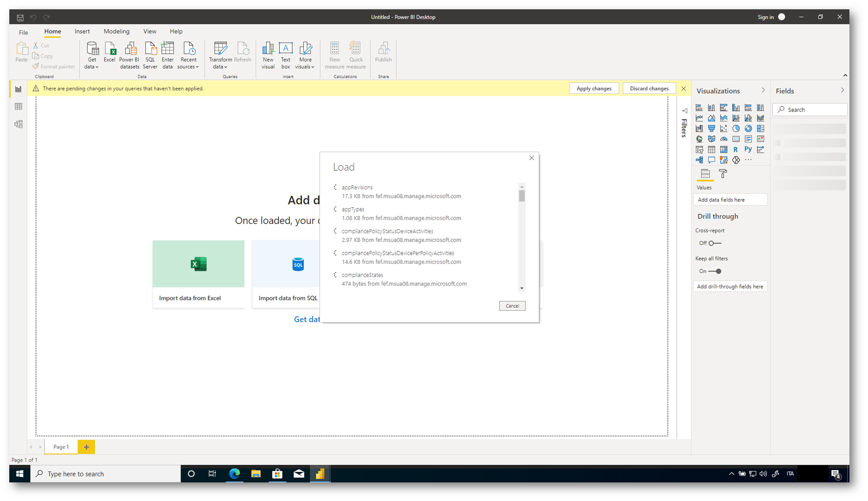Add the globe map visual

[699, 139]
